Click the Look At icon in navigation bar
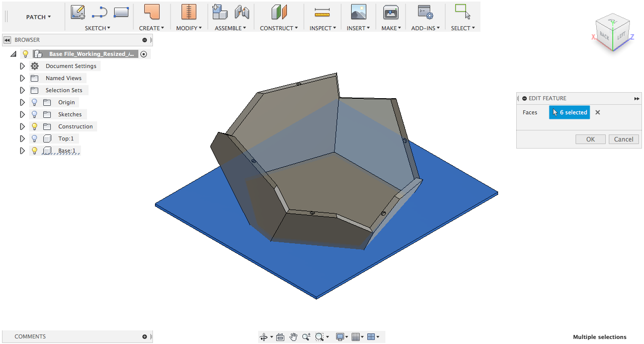 pos(280,337)
